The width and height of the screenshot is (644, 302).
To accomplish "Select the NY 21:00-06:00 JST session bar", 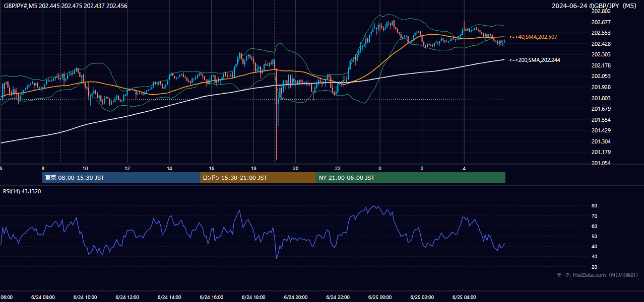I will click(411, 178).
